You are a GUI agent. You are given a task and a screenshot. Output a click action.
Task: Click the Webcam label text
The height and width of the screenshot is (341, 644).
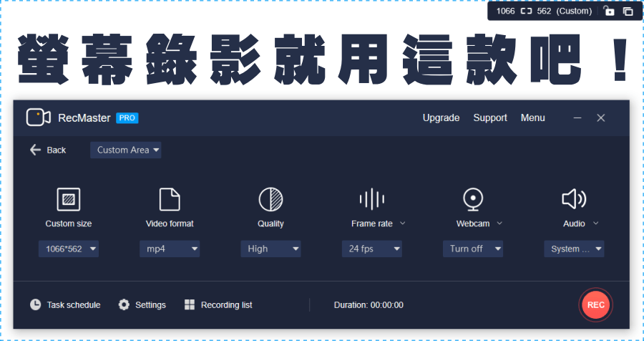[473, 224]
